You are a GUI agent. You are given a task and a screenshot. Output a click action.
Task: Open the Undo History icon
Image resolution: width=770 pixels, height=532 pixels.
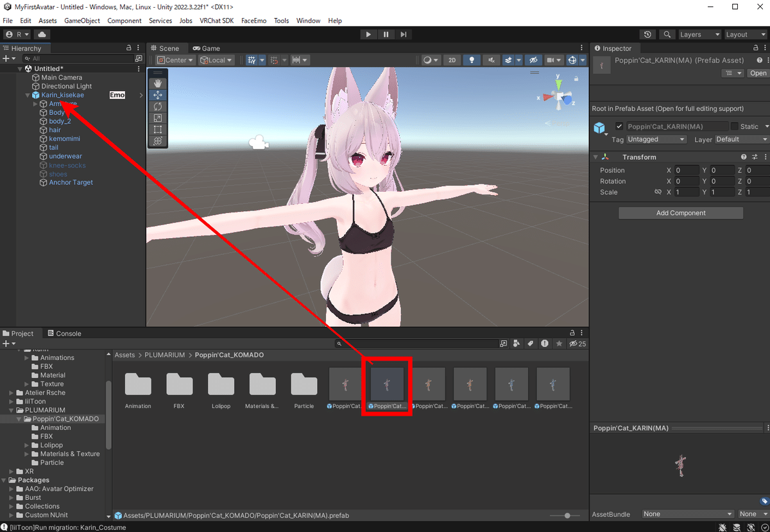[x=647, y=35]
